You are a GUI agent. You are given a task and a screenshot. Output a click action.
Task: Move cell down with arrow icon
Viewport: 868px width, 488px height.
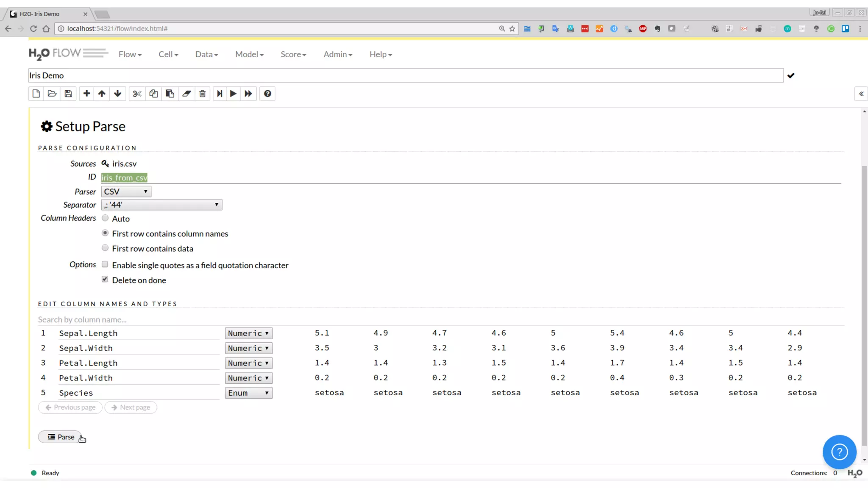click(x=118, y=94)
